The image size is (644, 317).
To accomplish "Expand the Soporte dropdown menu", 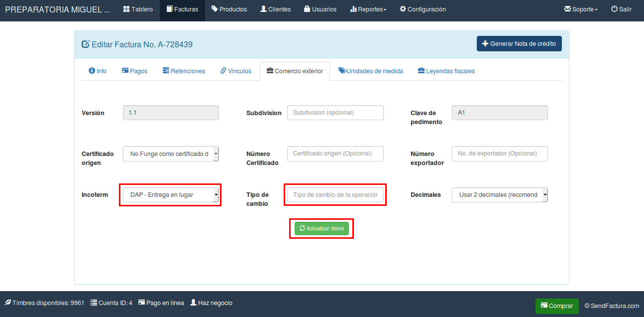I will 581,9.
